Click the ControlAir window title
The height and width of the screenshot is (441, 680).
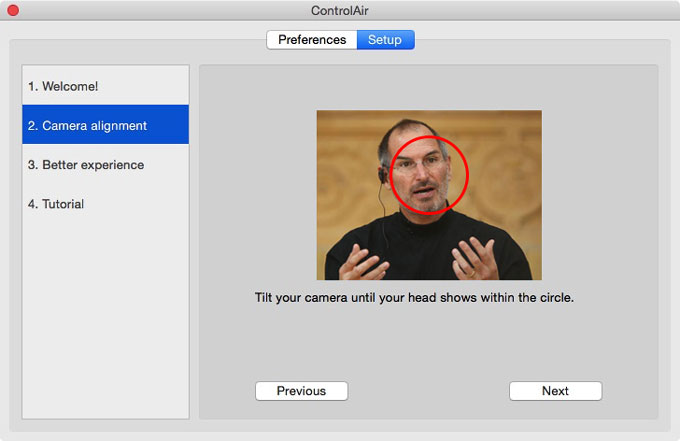tap(340, 10)
